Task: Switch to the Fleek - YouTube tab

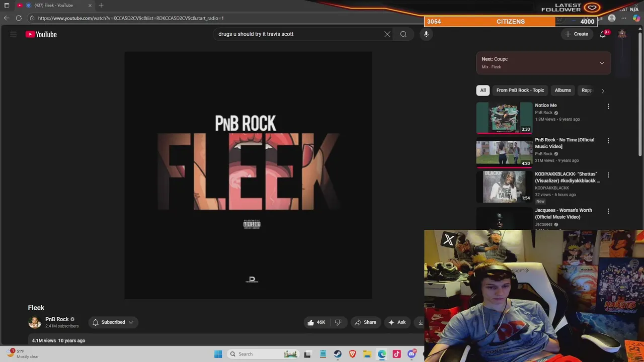Action: tap(54, 5)
